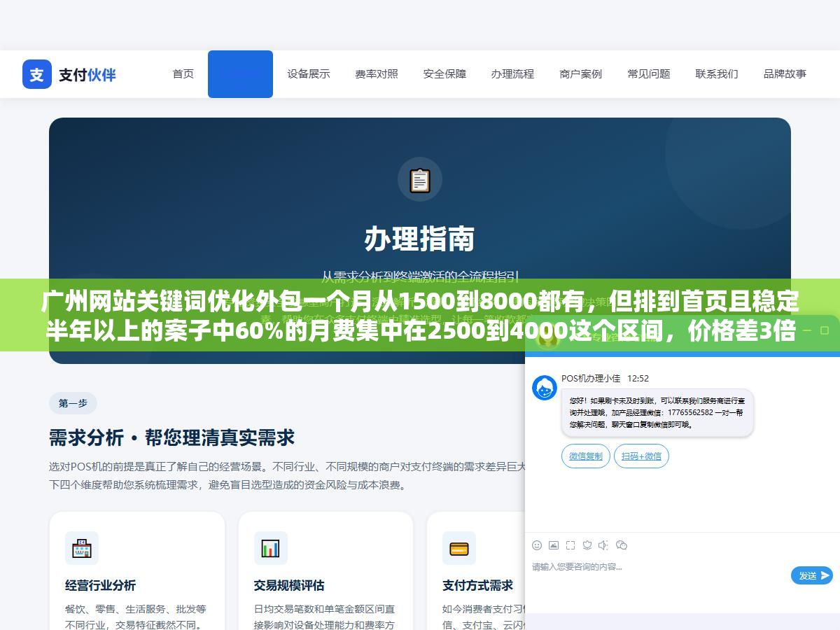The image size is (840, 630).
Task: Click the POS机办理小佳 agent avatar
Action: [x=545, y=388]
